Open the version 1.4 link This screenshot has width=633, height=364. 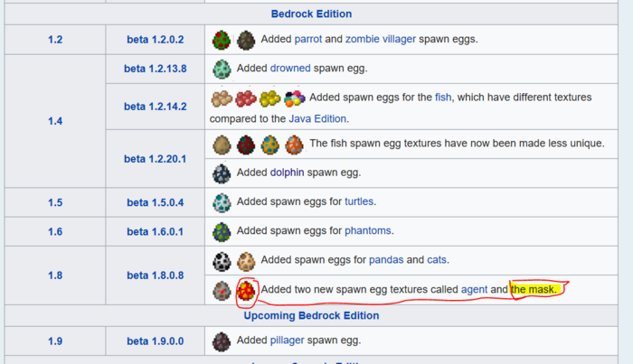point(55,121)
